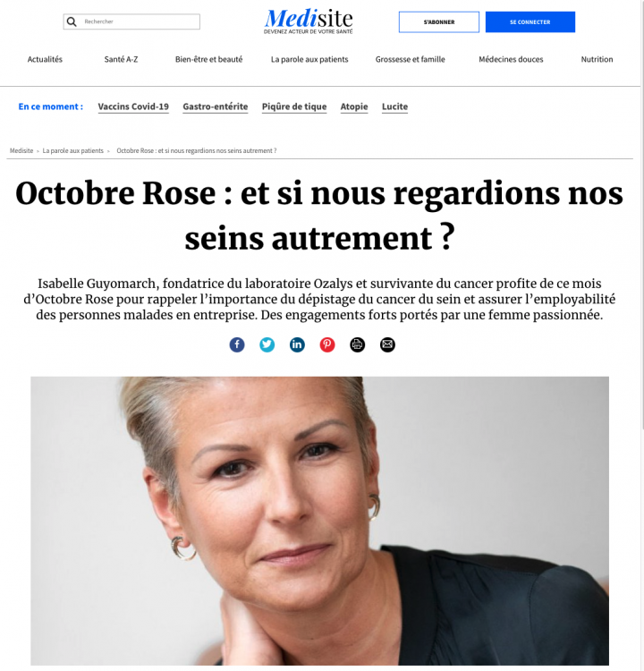Select La parole aux patients menu
The width and height of the screenshot is (644, 671).
[309, 59]
